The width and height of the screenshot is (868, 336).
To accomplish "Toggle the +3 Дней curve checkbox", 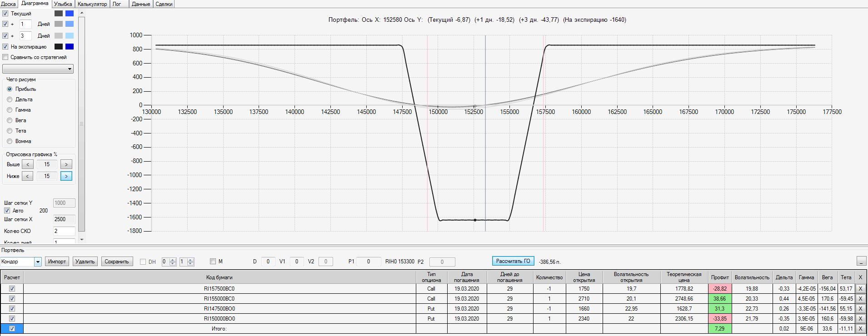I will tap(5, 35).
